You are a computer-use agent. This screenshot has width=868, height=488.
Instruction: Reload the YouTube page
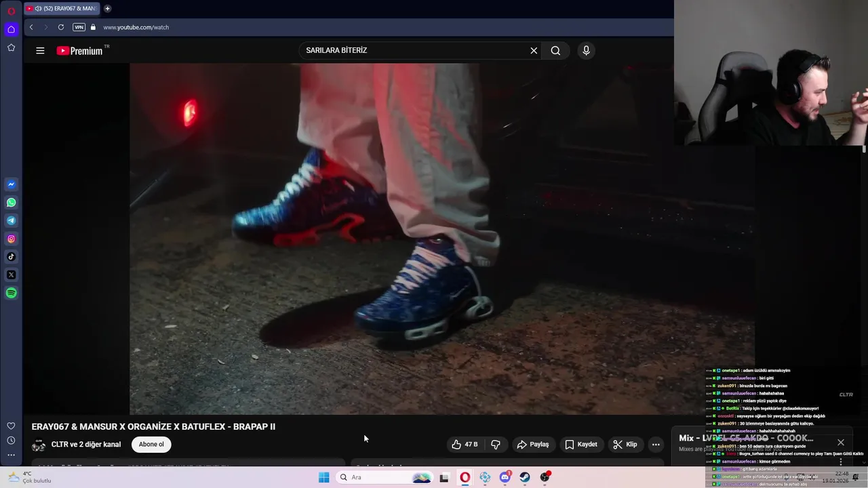click(61, 27)
